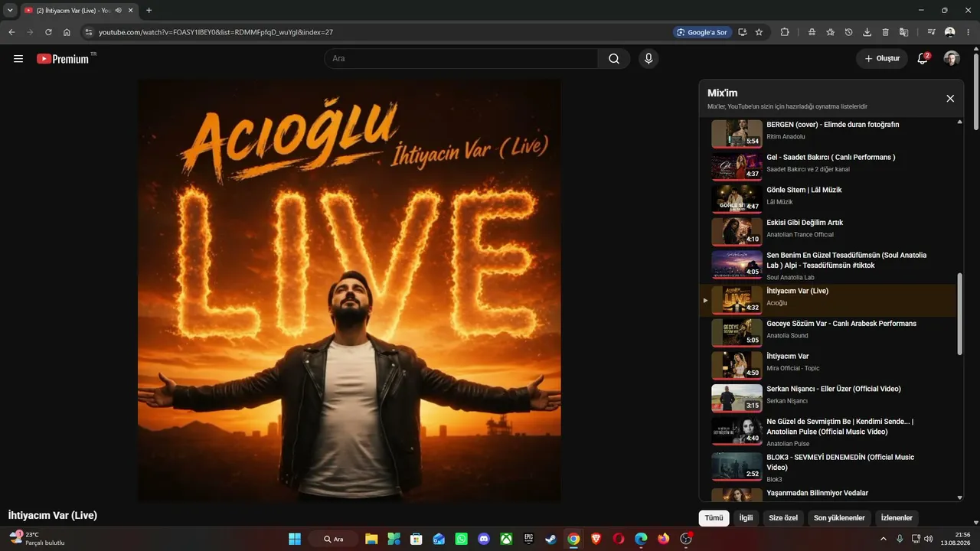This screenshot has width=980, height=551.
Task: Select the Son yüklenenler filter chip
Action: coord(839,518)
